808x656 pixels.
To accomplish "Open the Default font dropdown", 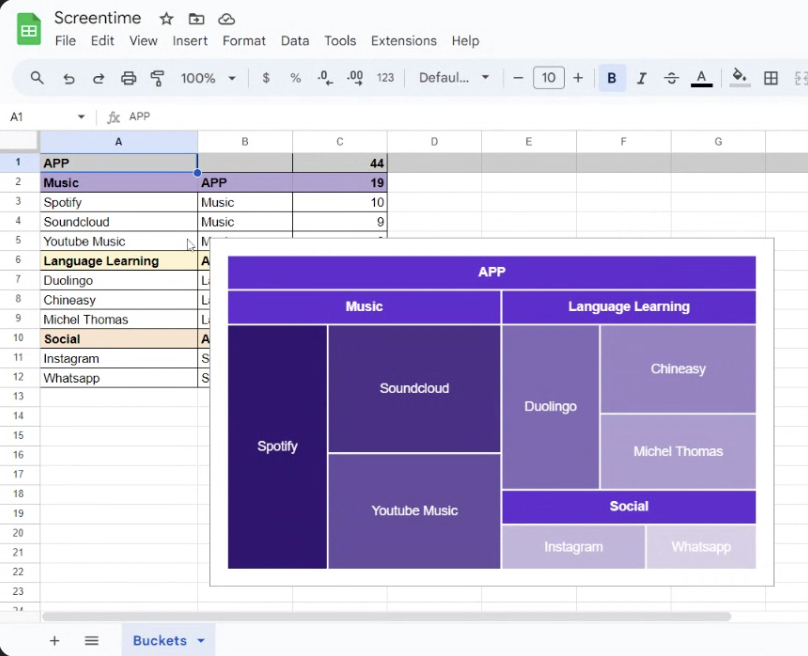I will (453, 78).
